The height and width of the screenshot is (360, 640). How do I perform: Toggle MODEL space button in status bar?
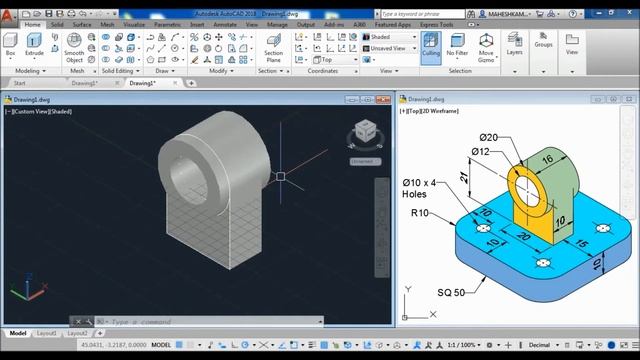click(x=161, y=345)
